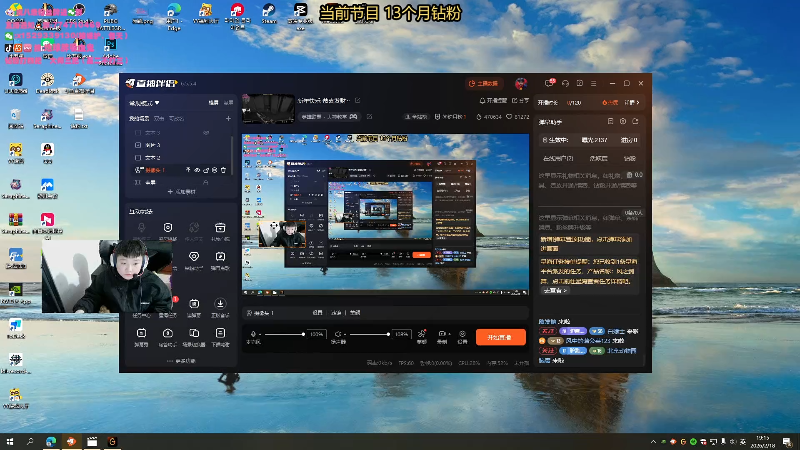The width and height of the screenshot is (800, 450).
Task: Toggle checkbox of source between both 文本 rows
Action: pyautogui.click(x=138, y=145)
